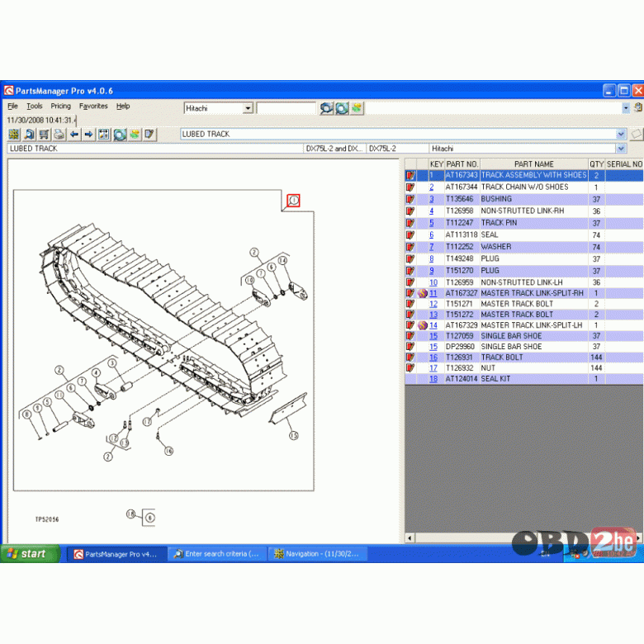Open the Pricing menu
The width and height of the screenshot is (644, 644).
61,106
